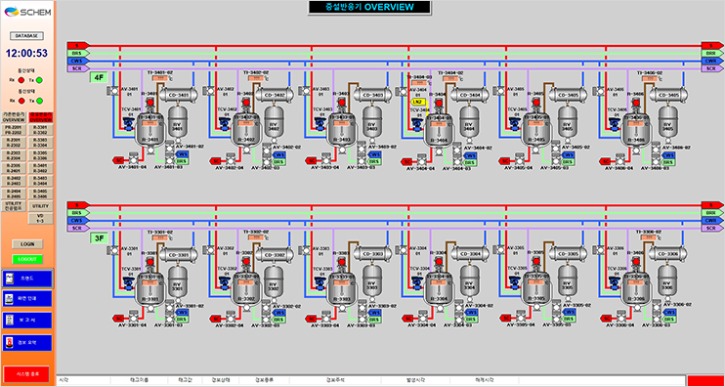Click the 12:00:53 clock display
Viewport: 725px width, 387px height.
click(x=27, y=53)
